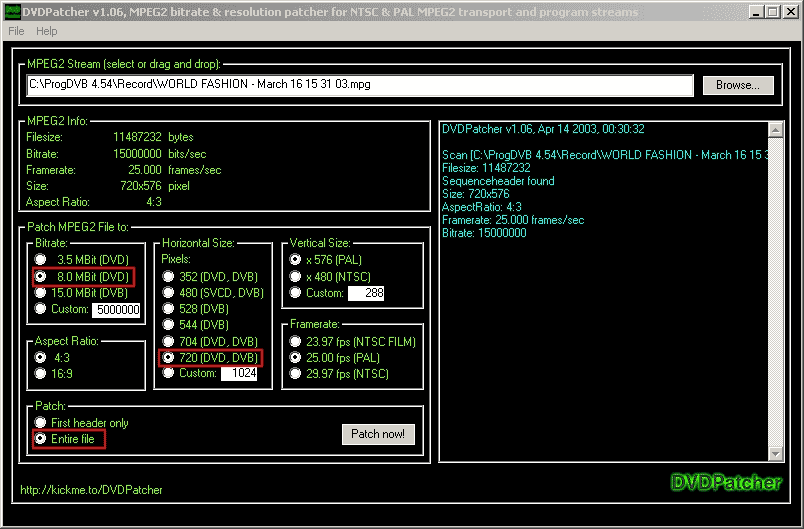Click the 'Bitrate: 15000000' log line

click(x=484, y=233)
